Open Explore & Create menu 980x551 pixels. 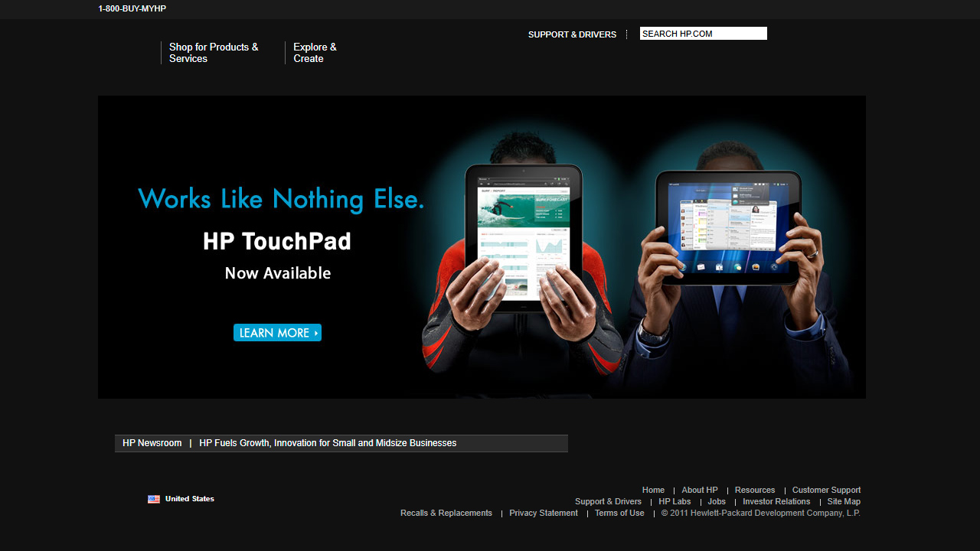(315, 53)
